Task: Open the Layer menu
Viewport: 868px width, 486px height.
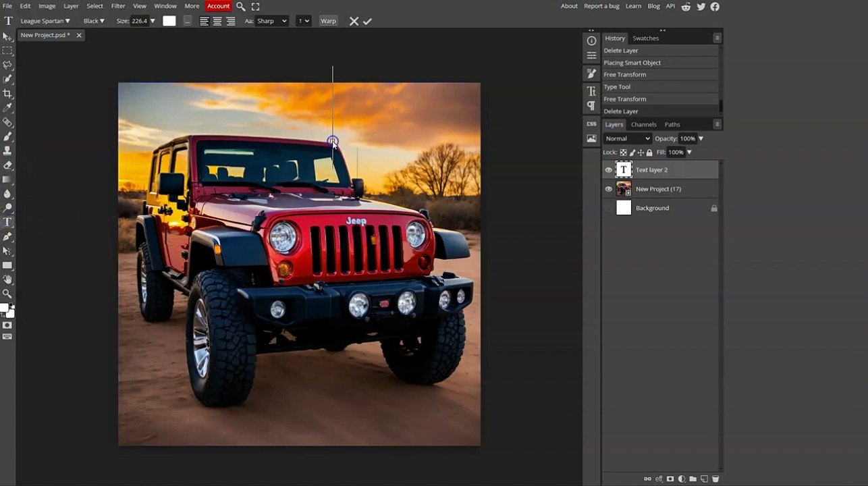Action: tap(71, 6)
